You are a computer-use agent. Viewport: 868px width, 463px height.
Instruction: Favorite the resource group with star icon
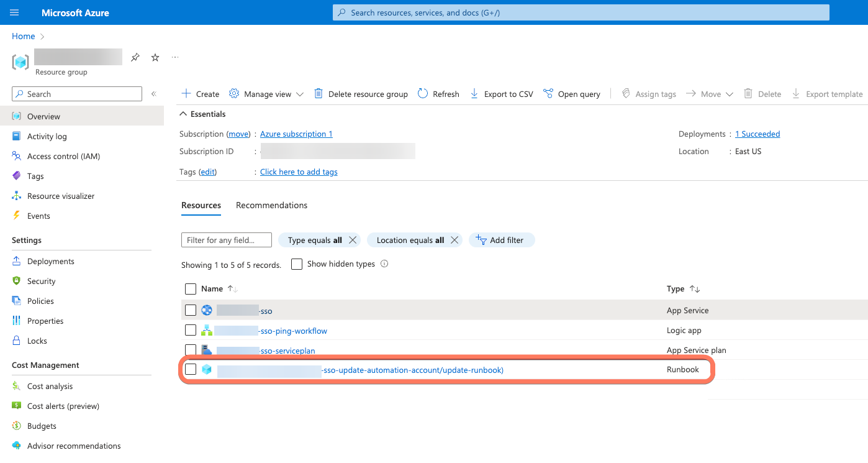click(155, 57)
